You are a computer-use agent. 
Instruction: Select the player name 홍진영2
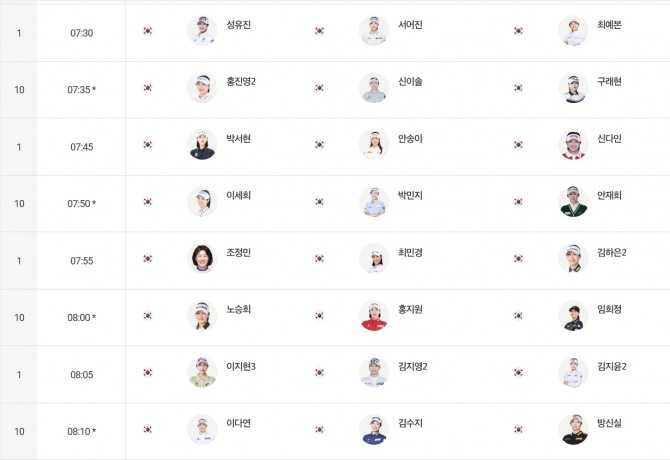pos(241,82)
